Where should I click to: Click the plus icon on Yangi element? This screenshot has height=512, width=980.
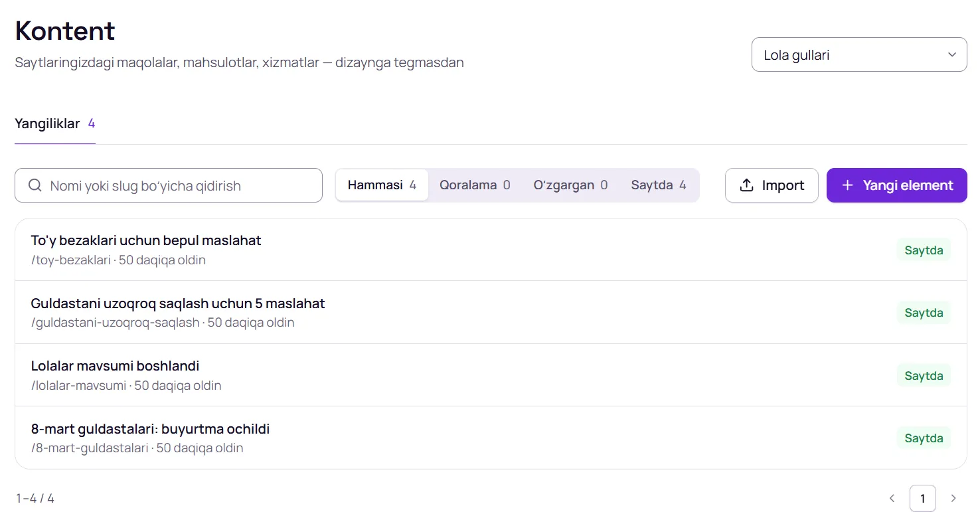(847, 185)
